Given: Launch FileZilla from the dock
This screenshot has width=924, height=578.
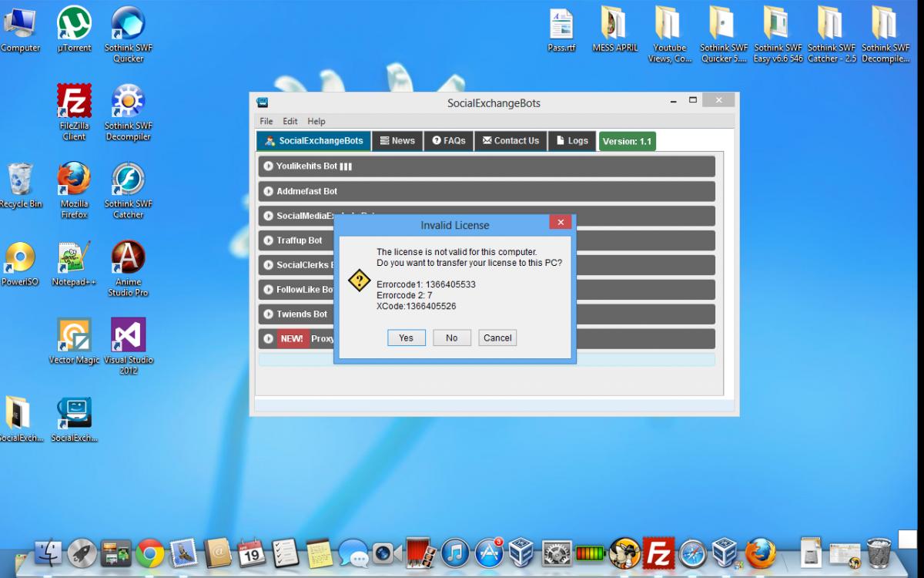Looking at the screenshot, I should (x=658, y=553).
